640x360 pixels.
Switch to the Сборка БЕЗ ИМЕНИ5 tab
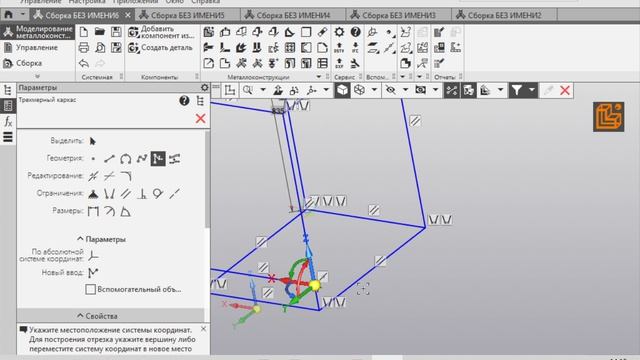pos(187,15)
